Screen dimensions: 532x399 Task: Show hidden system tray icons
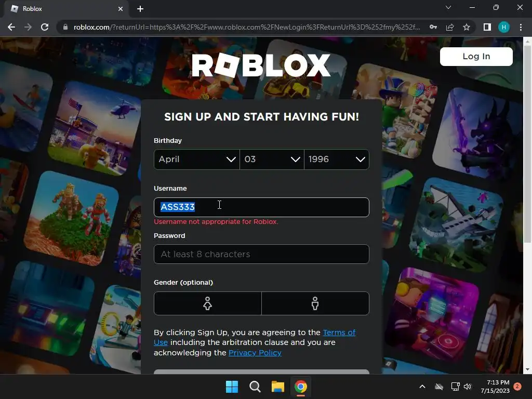(x=422, y=387)
